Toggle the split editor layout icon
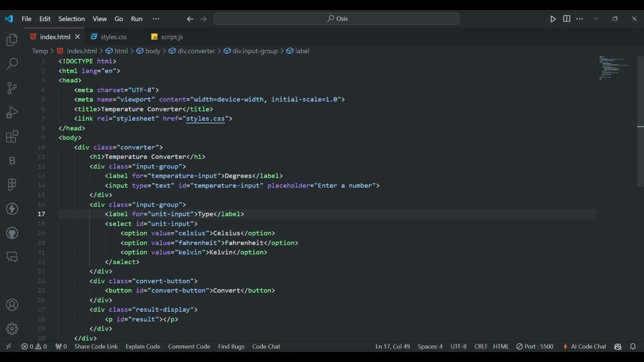The height and width of the screenshot is (362, 644). pyautogui.click(x=567, y=19)
